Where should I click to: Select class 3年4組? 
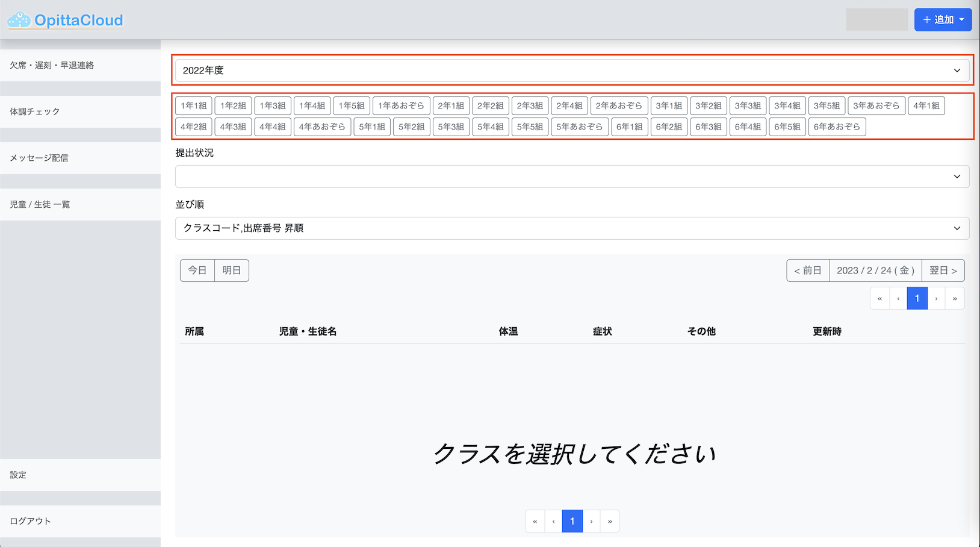[787, 106]
